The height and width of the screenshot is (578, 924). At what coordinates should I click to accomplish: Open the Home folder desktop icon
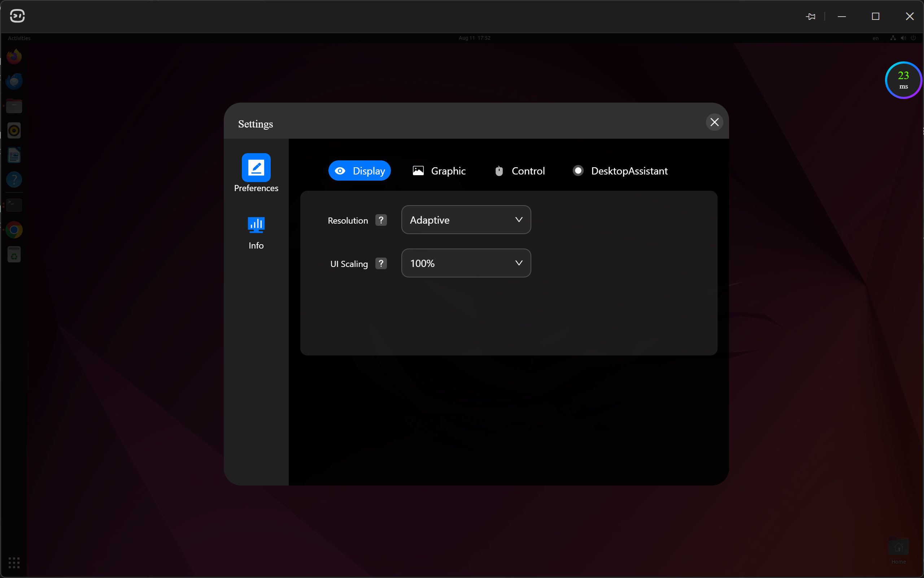point(898,551)
